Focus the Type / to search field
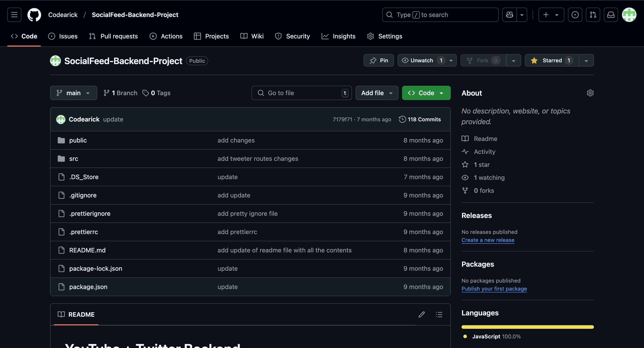 (440, 15)
